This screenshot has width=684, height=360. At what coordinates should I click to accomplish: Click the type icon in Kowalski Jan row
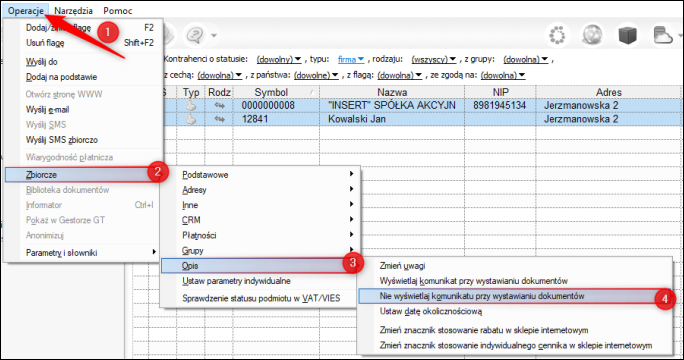click(191, 119)
